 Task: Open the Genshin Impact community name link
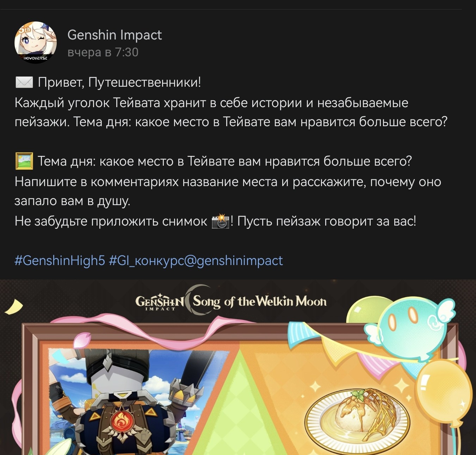tap(115, 35)
